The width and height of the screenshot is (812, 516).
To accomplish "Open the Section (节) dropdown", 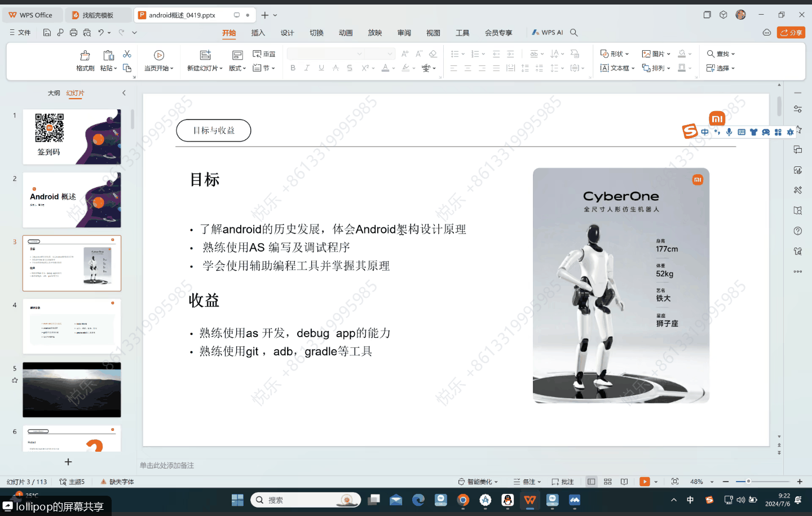I will pos(264,68).
